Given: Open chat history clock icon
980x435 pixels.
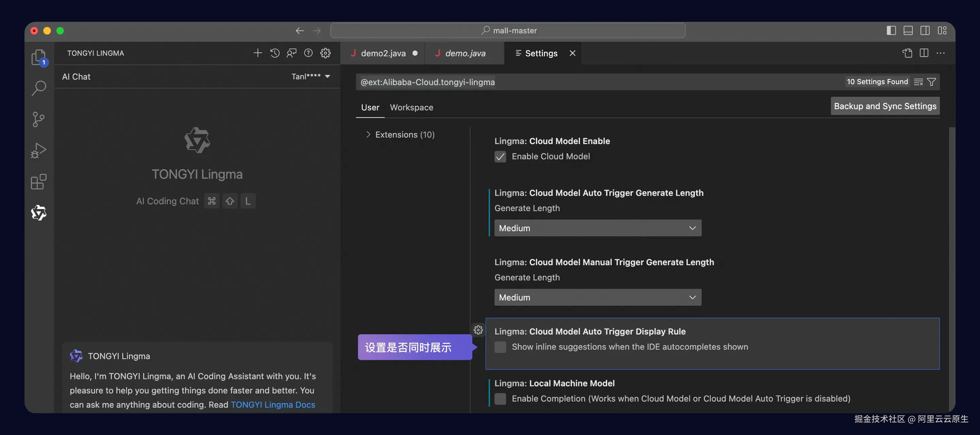Looking at the screenshot, I should (275, 53).
